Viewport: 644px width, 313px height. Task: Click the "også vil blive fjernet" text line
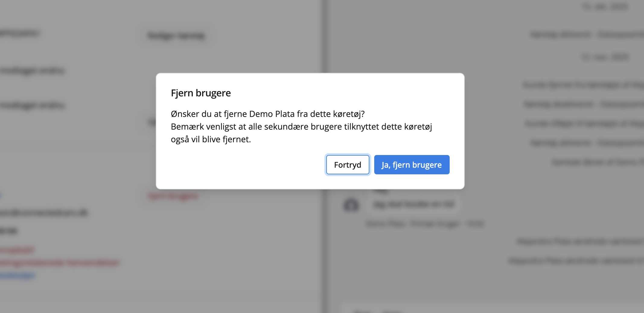[211, 139]
